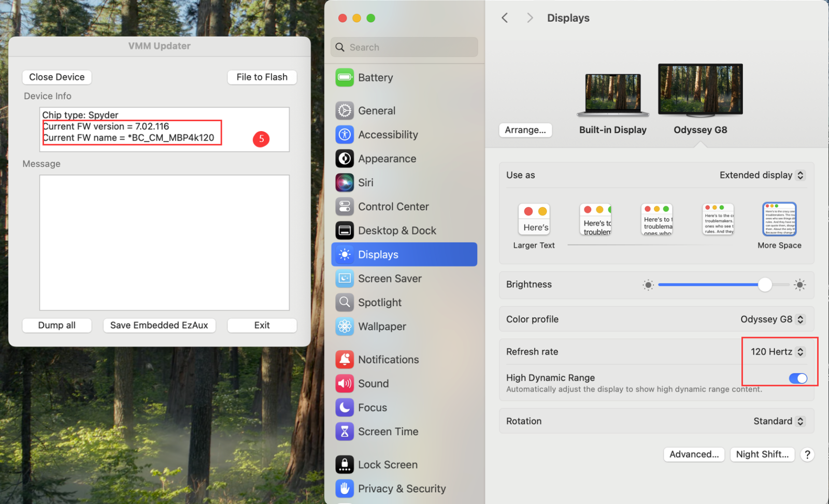829x504 pixels.
Task: Click the Notifications bell icon
Action: pos(345,359)
